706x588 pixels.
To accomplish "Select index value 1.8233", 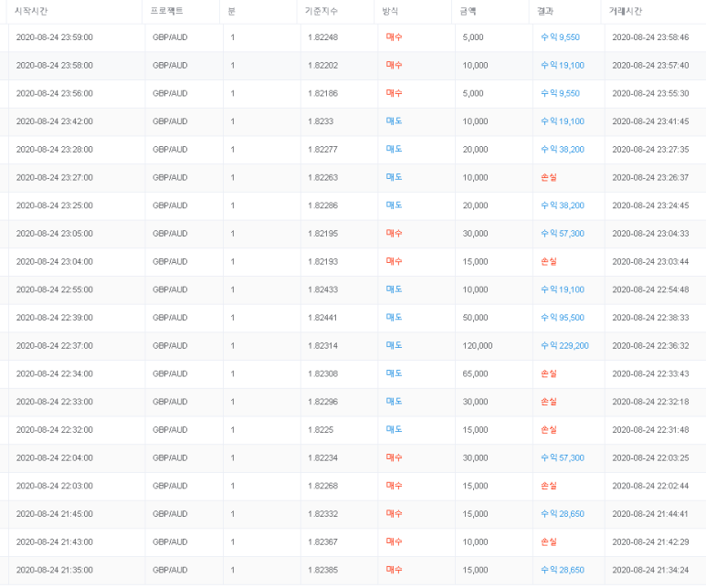I will tap(321, 121).
